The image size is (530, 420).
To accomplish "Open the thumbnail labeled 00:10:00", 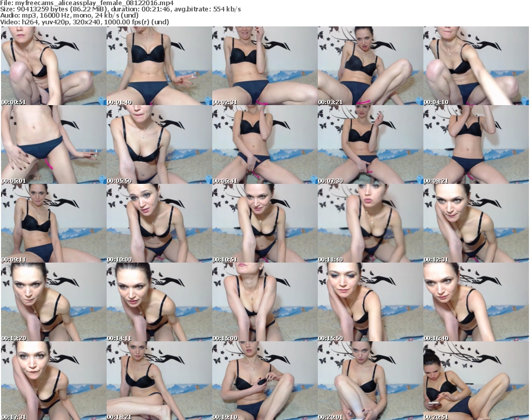I will coord(159,223).
